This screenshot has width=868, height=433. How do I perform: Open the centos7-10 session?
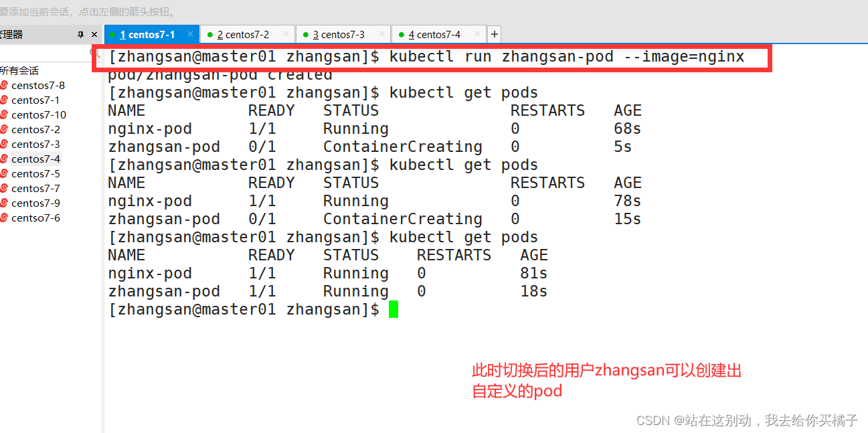pos(39,114)
